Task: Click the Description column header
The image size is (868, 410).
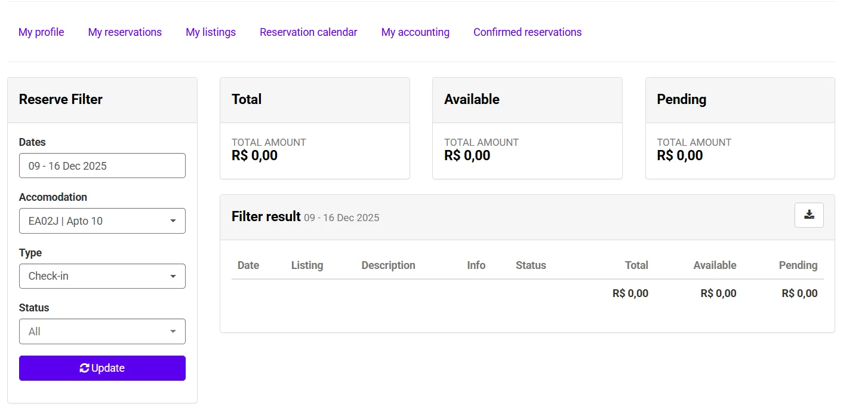Action: pos(389,265)
